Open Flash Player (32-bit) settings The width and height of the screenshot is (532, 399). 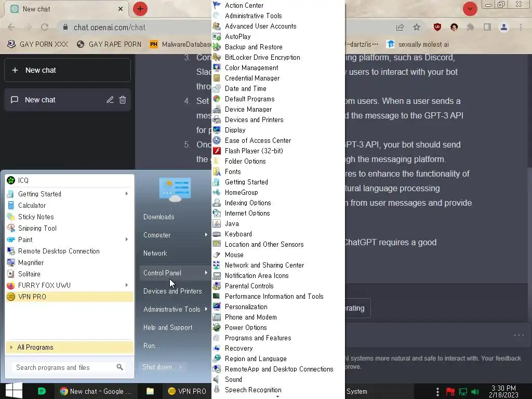tap(254, 151)
